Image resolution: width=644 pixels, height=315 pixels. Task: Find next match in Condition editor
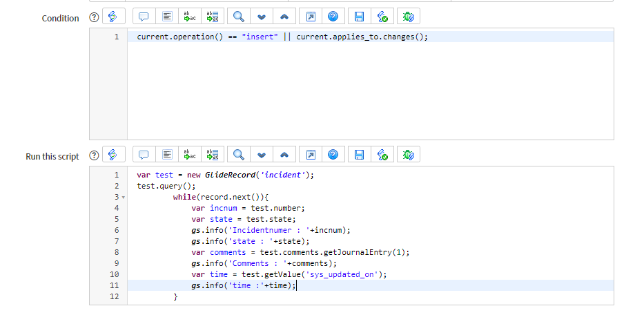262,17
